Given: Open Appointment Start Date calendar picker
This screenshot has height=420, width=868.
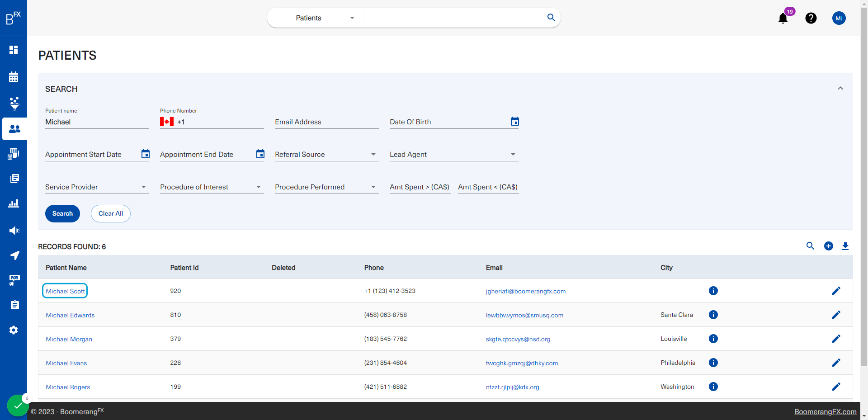Looking at the screenshot, I should pyautogui.click(x=146, y=154).
